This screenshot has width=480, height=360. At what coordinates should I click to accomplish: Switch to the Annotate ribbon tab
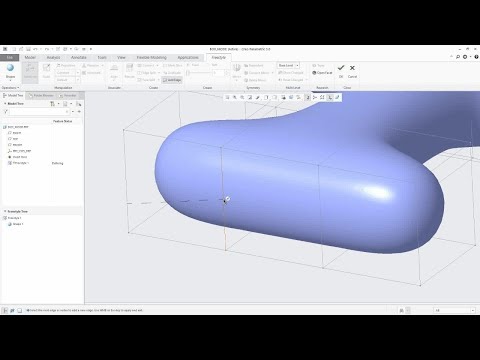point(79,57)
